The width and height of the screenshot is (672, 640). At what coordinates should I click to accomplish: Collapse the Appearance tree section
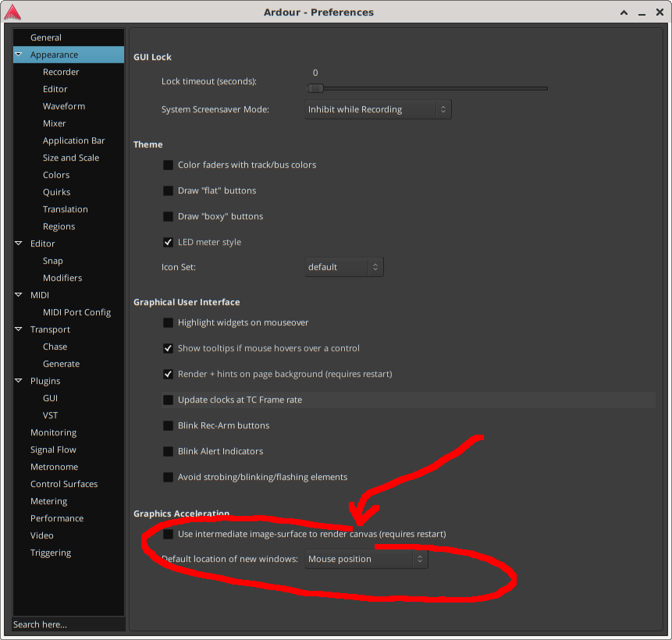(19, 55)
